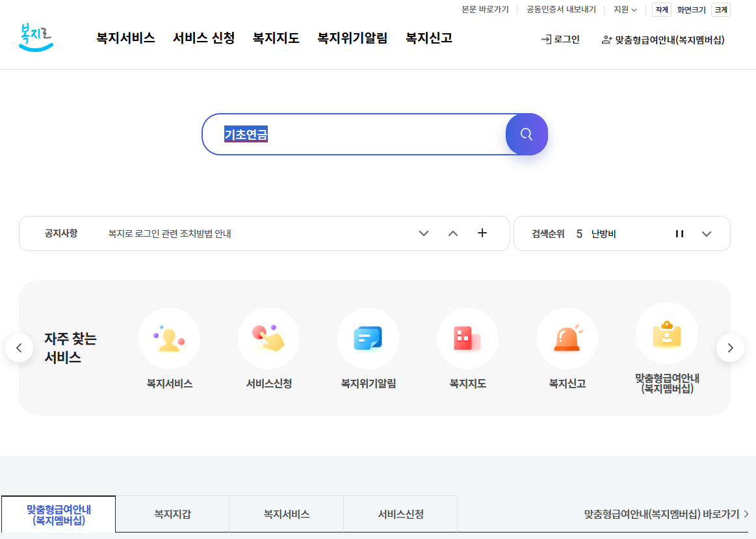
Task: Open the 공지사항 notice list chevron
Action: [424, 233]
